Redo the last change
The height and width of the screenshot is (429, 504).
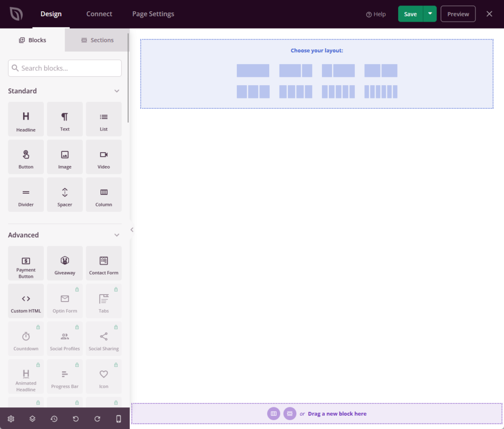pos(97,419)
